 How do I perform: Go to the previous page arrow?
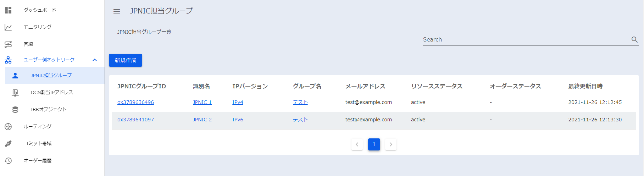pyautogui.click(x=357, y=144)
